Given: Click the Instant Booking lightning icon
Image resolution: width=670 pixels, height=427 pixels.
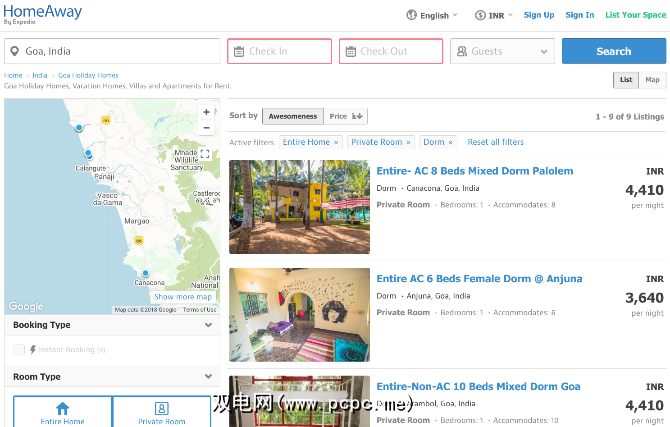Looking at the screenshot, I should (x=33, y=350).
